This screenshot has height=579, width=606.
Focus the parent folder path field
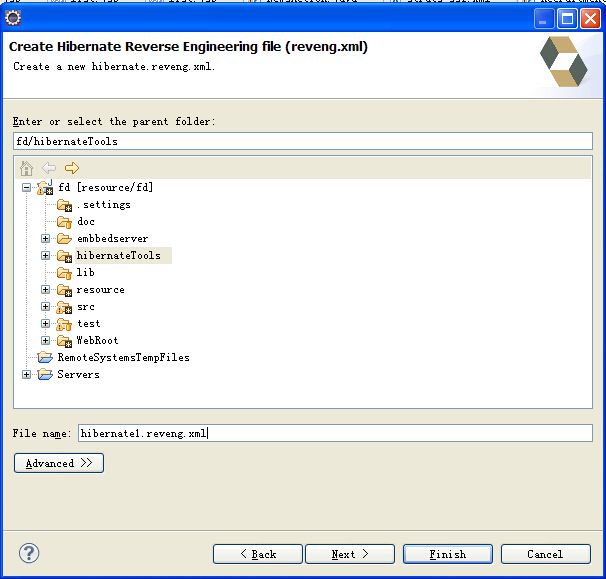point(303,141)
